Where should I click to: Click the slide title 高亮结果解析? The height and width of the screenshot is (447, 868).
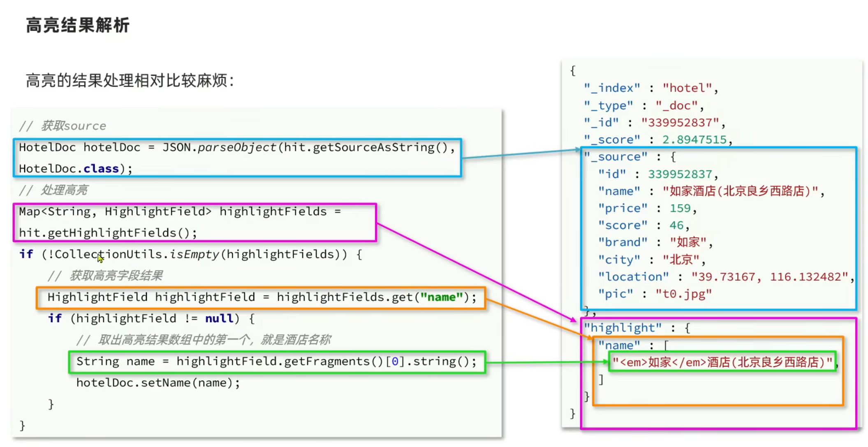(x=77, y=25)
